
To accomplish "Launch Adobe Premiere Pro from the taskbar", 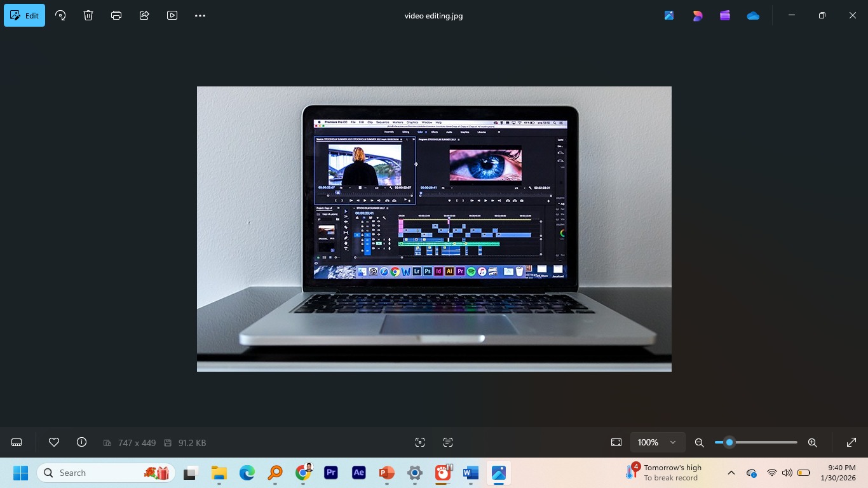I will 330,473.
